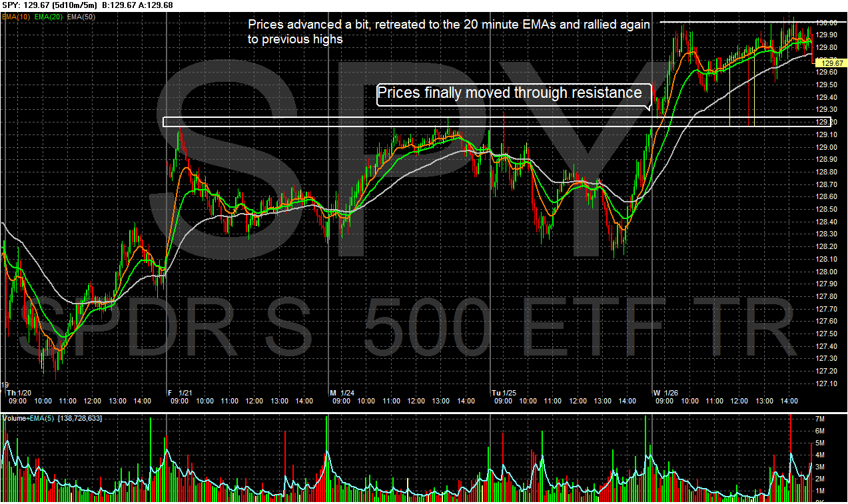Screen dimensions: 848x504
Task: Click the 14:00 time label under Th 1/20
Action: click(141, 401)
